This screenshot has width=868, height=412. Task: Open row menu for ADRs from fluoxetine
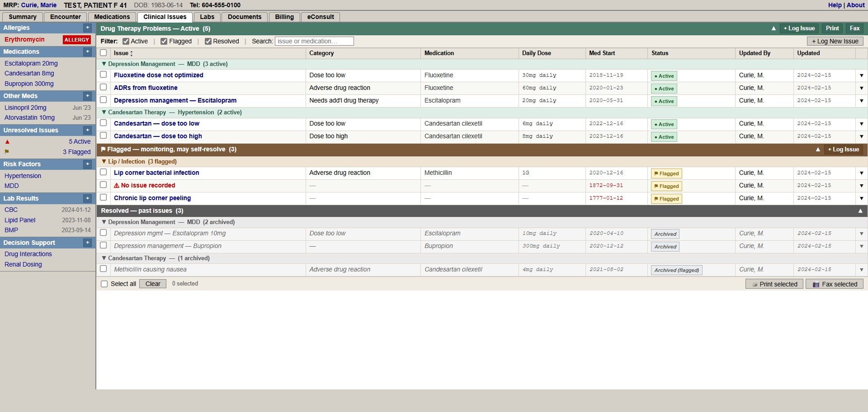click(x=861, y=88)
